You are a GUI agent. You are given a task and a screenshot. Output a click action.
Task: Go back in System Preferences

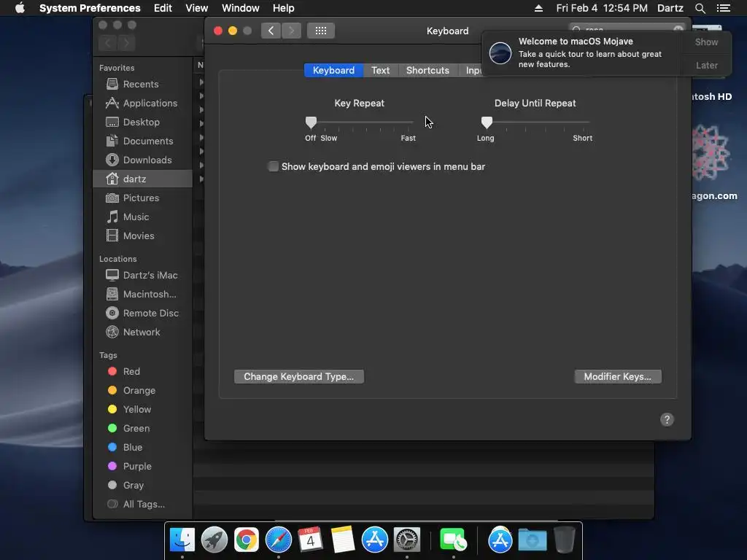pos(271,31)
